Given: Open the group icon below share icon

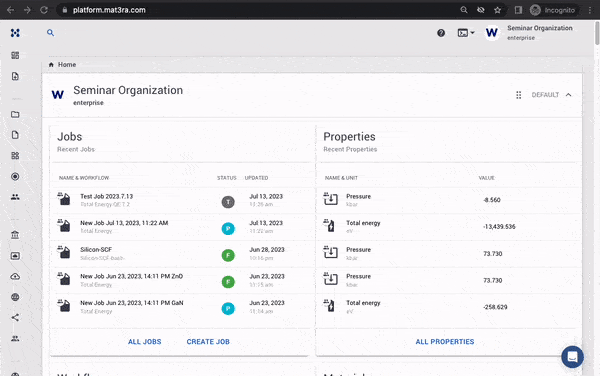Looking at the screenshot, I should [15, 339].
